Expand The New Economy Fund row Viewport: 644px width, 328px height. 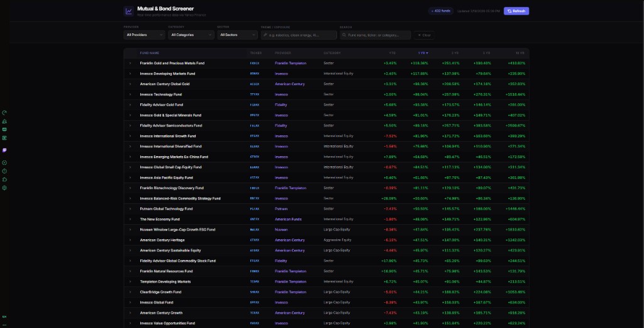(x=130, y=219)
